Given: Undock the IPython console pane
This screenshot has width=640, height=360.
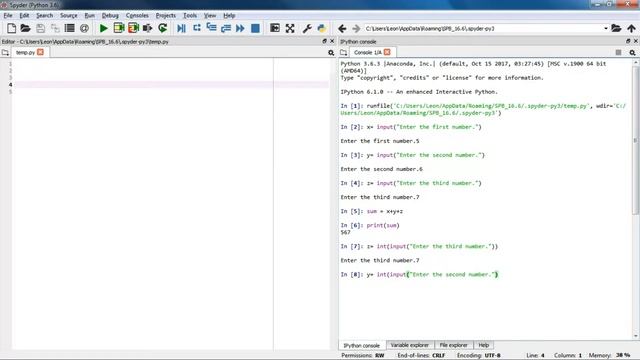Looking at the screenshot, I should [x=628, y=41].
